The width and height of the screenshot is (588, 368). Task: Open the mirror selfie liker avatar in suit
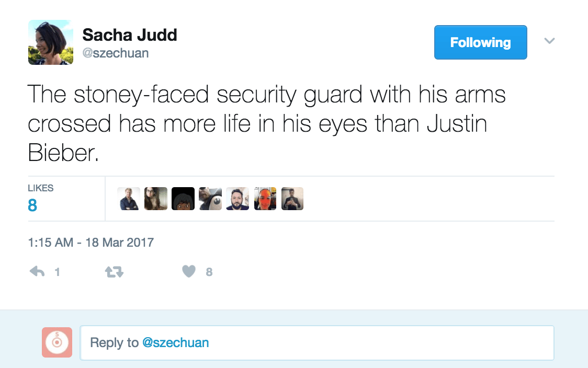(x=292, y=199)
